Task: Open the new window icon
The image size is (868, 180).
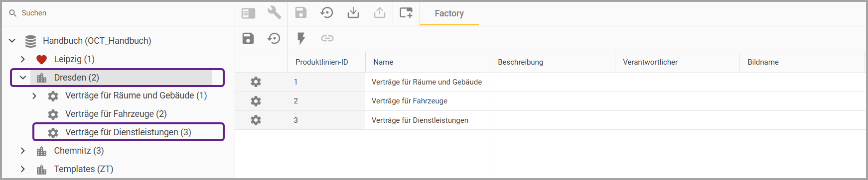Action: pos(406,12)
